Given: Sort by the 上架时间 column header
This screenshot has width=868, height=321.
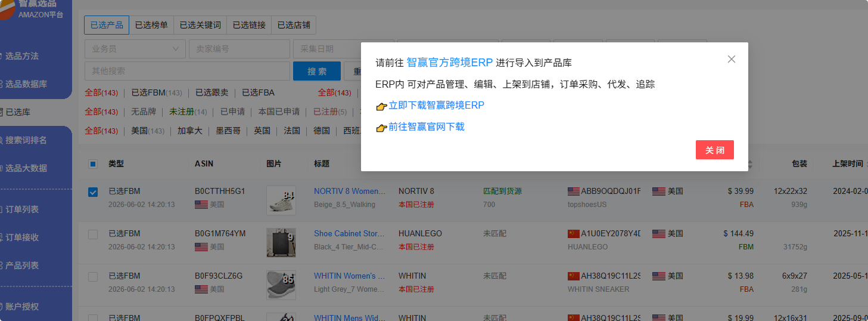Looking at the screenshot, I should point(848,163).
